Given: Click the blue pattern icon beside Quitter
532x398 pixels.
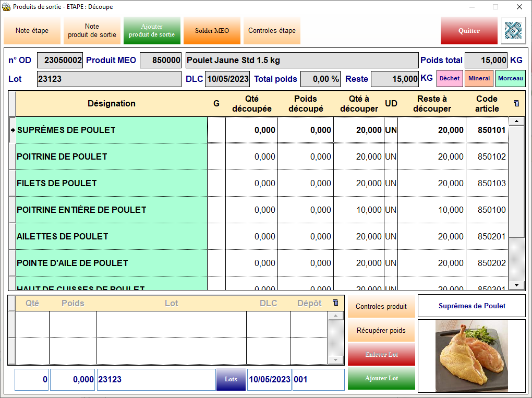Looking at the screenshot, I should tap(513, 31).
